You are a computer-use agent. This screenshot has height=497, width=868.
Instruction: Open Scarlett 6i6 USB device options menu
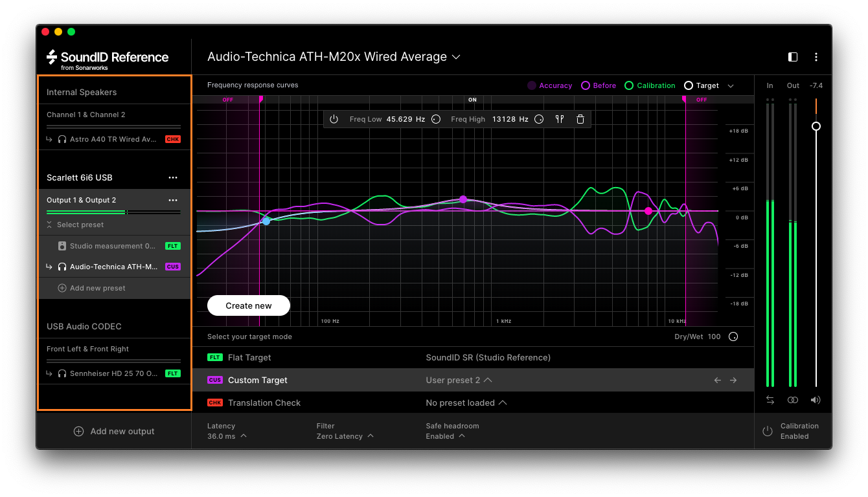(173, 177)
